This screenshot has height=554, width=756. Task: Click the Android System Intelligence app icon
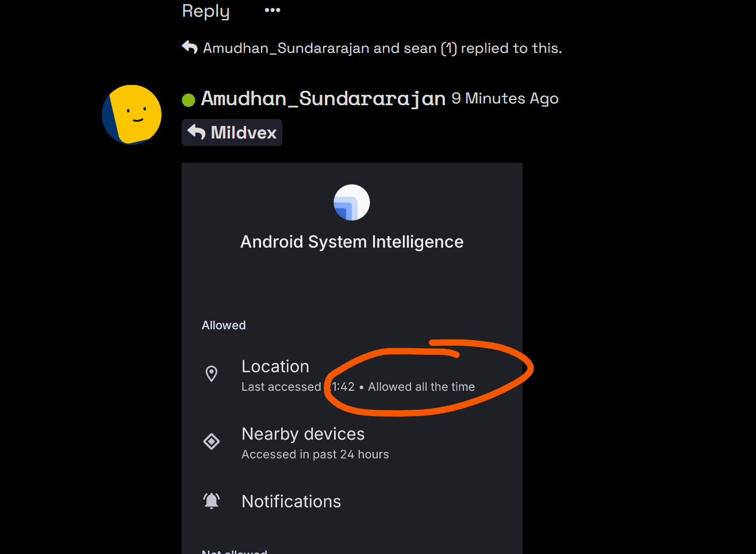[x=352, y=202]
